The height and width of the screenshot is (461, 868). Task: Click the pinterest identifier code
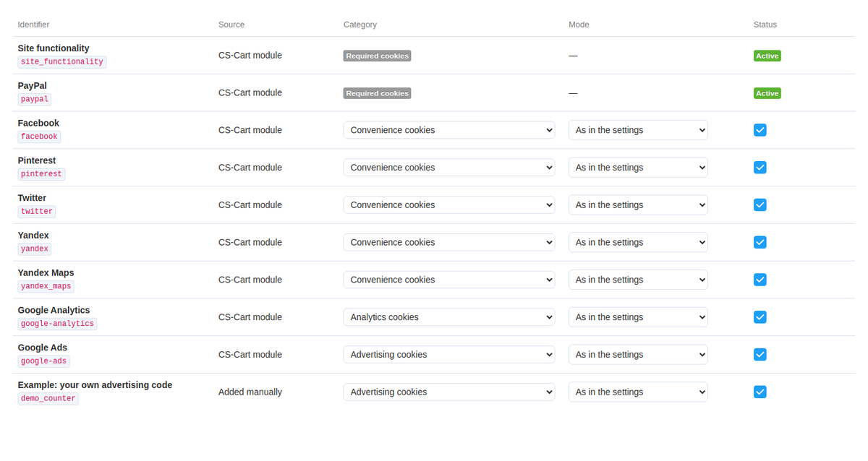point(41,174)
